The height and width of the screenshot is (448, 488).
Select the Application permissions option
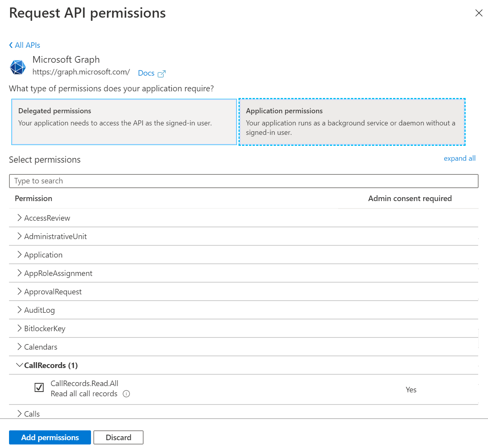pyautogui.click(x=351, y=122)
